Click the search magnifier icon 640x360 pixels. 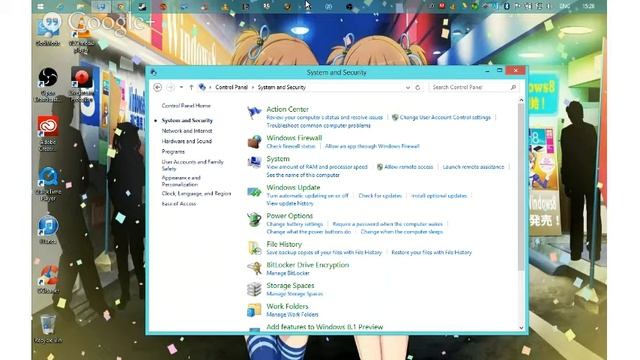(513, 87)
